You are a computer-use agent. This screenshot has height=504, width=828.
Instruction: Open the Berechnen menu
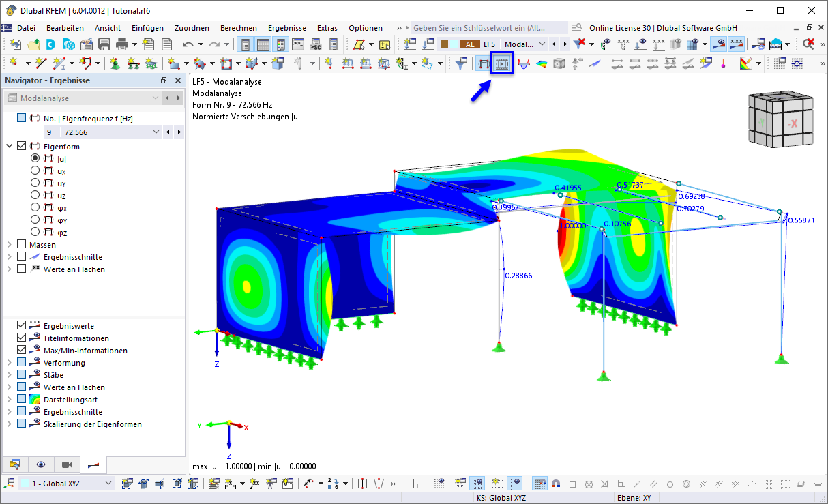(x=238, y=28)
